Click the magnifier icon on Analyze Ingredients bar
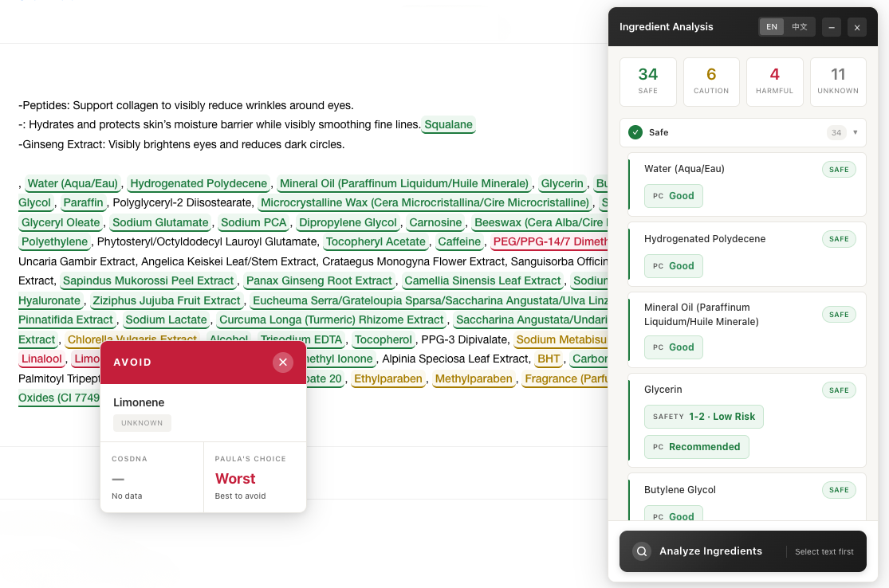 [x=640, y=551]
